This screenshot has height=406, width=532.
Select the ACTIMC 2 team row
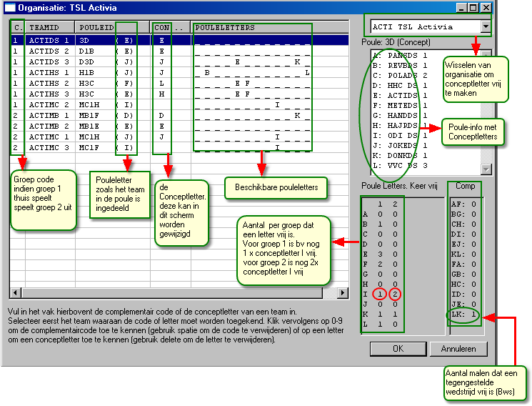click(179, 104)
